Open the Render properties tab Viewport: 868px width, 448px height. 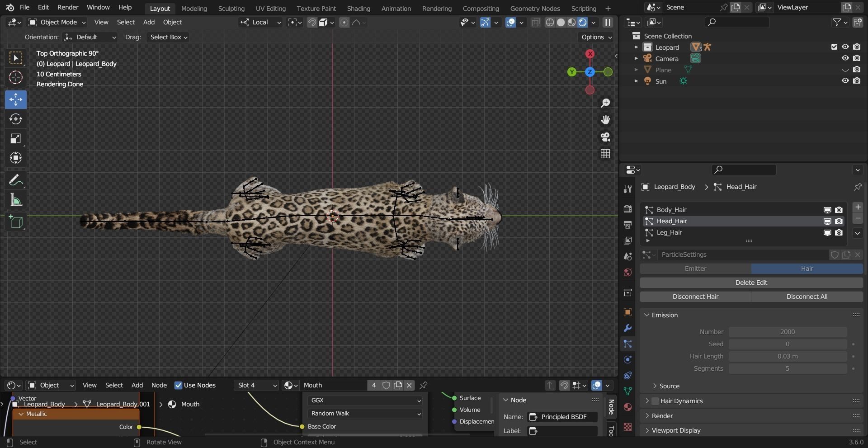click(627, 208)
